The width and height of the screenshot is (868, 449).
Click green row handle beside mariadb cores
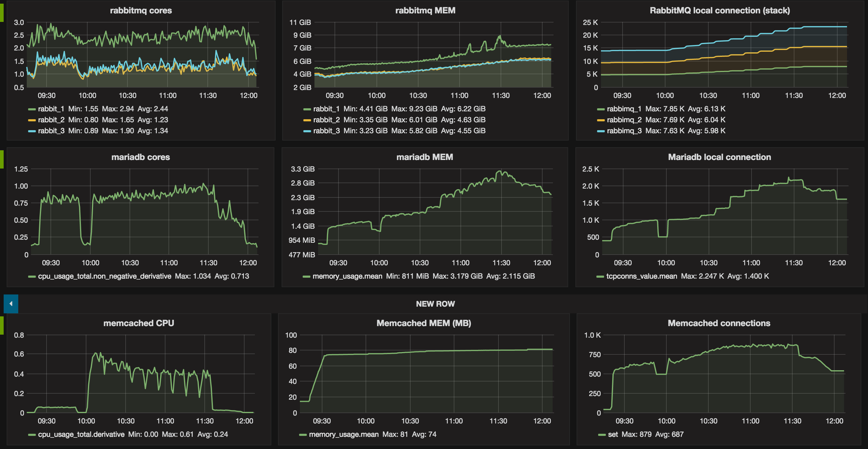[x=2, y=159]
